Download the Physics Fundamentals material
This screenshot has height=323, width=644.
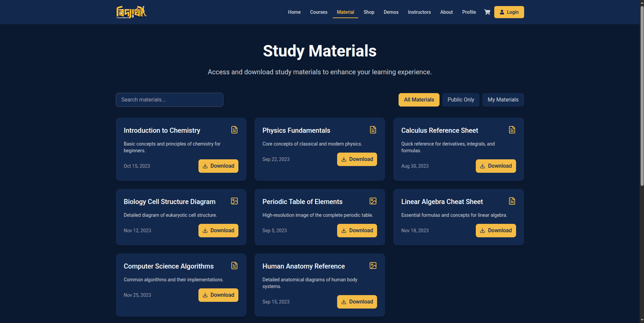point(357,159)
